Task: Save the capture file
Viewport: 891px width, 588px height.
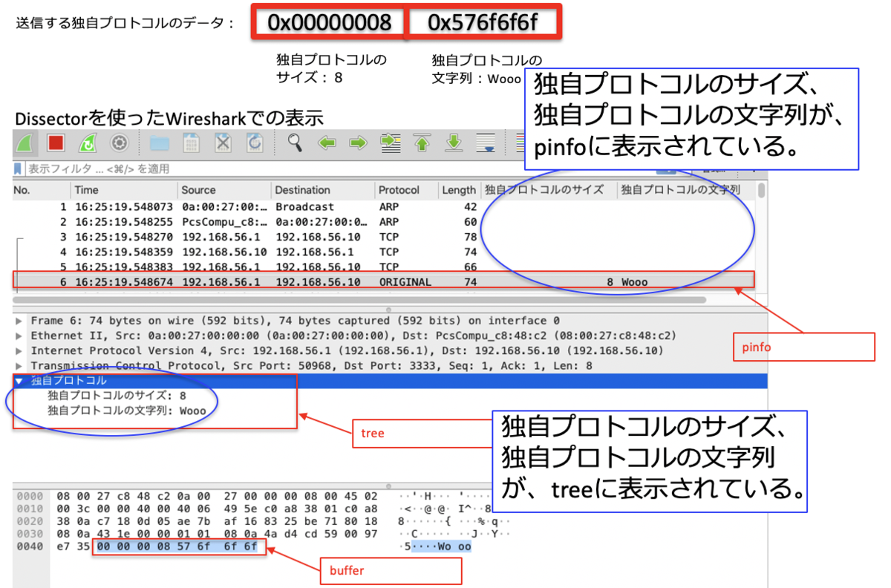Action: 191,143
